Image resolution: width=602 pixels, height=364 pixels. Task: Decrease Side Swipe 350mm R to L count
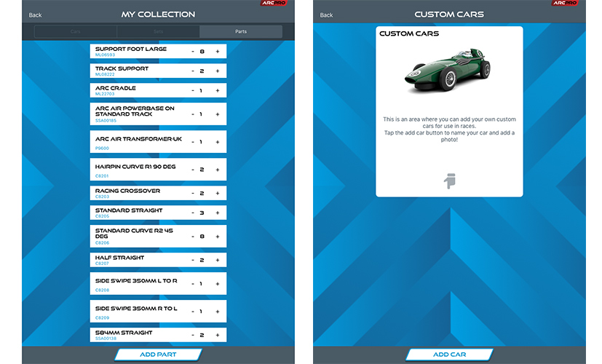click(x=193, y=312)
